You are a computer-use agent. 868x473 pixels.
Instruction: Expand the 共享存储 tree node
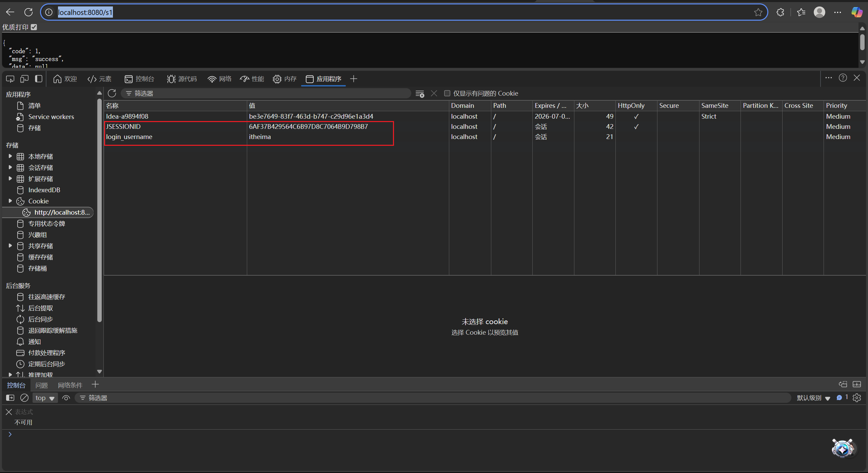pyautogui.click(x=10, y=246)
